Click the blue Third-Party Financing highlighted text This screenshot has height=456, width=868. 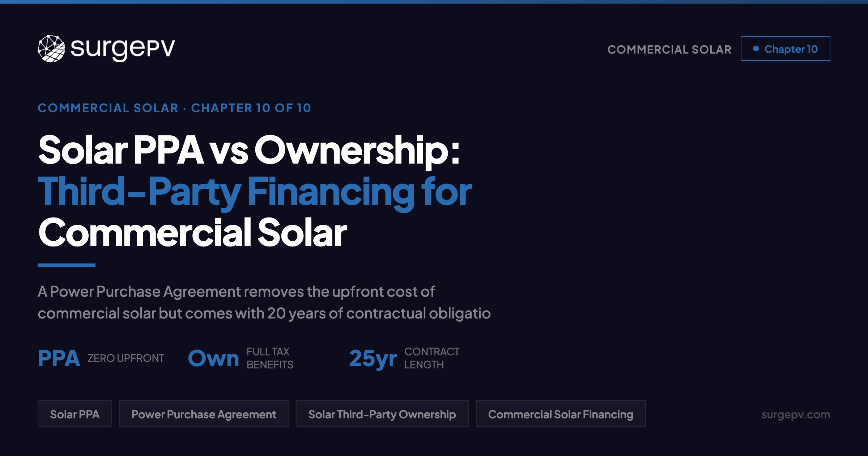pyautogui.click(x=255, y=194)
